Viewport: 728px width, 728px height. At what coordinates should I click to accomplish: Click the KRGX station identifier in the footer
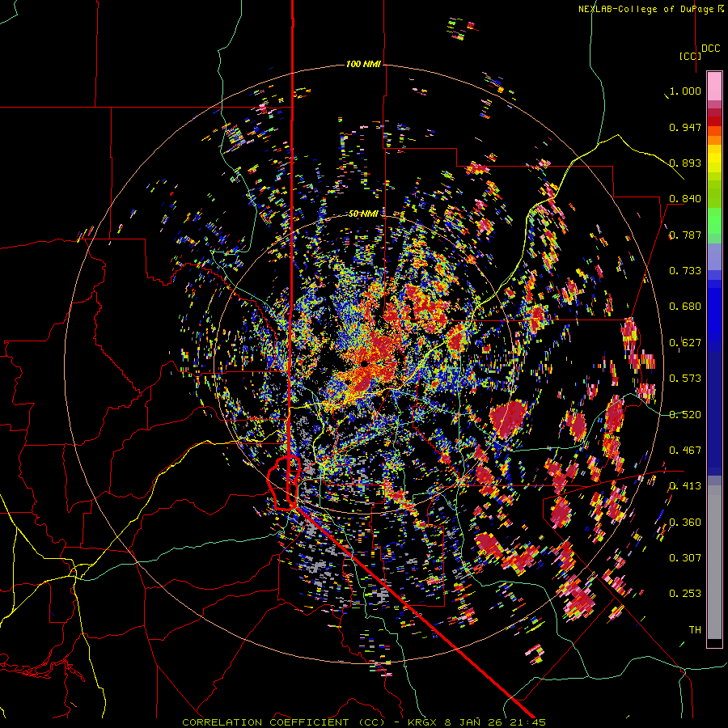[x=423, y=722]
